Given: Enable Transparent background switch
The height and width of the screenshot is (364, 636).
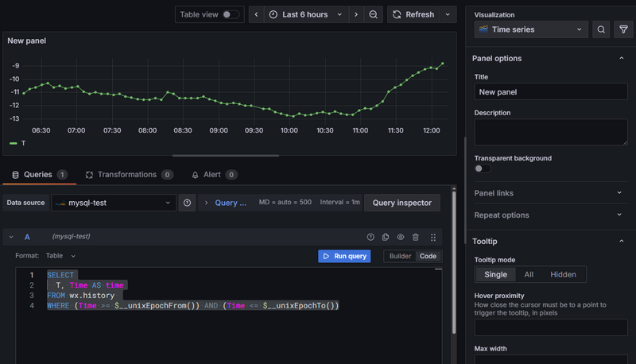Looking at the screenshot, I should pos(483,168).
